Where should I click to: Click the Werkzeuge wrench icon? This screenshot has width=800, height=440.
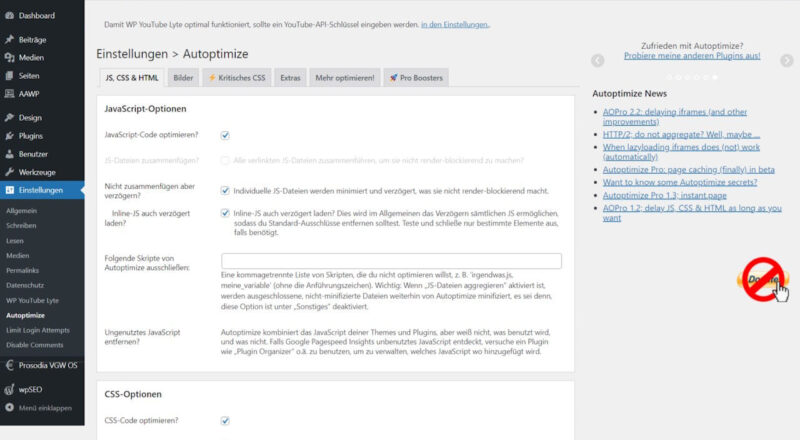tap(9, 172)
